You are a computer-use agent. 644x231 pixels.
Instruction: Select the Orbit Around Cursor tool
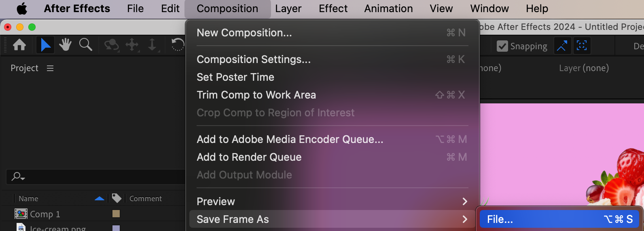111,45
